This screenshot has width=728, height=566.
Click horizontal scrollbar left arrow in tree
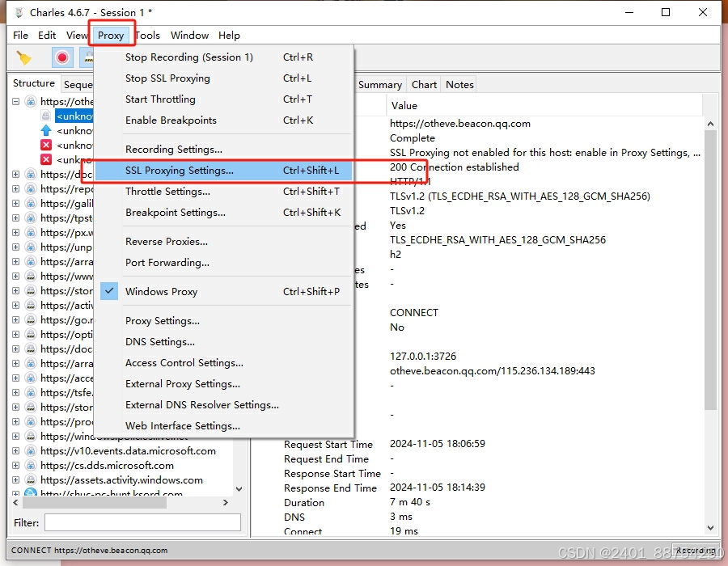pyautogui.click(x=16, y=502)
